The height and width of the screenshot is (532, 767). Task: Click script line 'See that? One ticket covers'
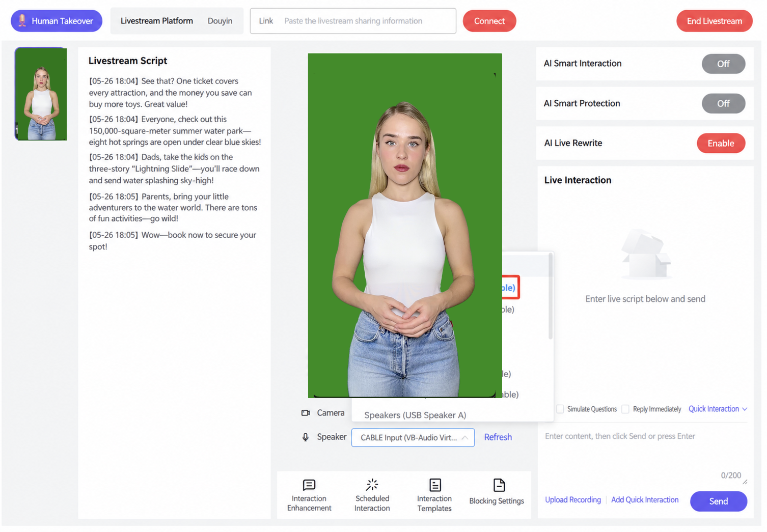click(171, 93)
